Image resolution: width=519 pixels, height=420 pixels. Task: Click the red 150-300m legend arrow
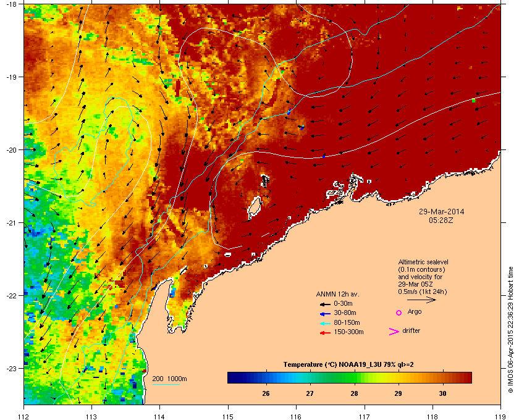click(325, 333)
